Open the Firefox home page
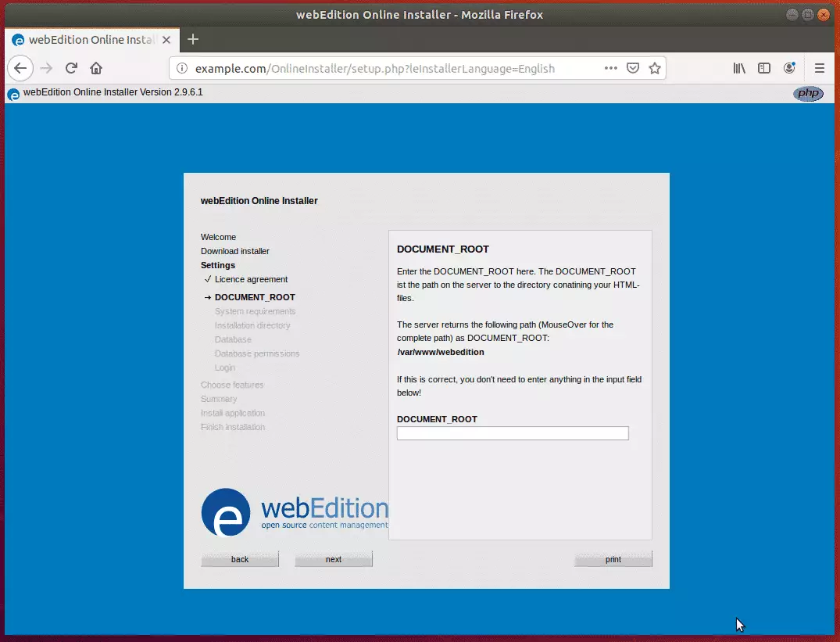840x642 pixels. point(96,68)
